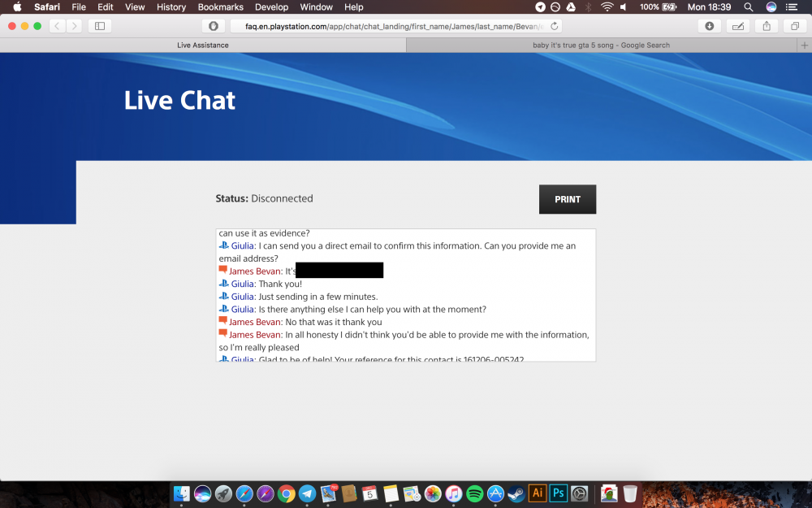Launch Photoshop from the Dock
Screen dimensions: 812x508
coord(558,493)
